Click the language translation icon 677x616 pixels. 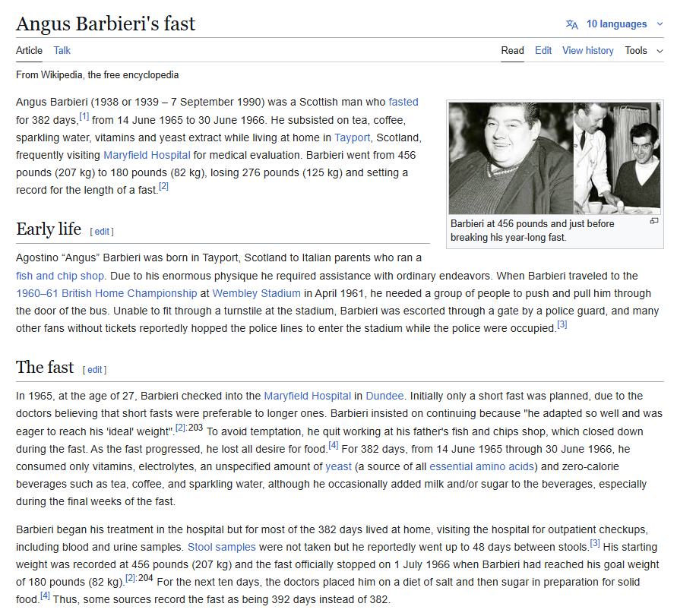tap(571, 24)
